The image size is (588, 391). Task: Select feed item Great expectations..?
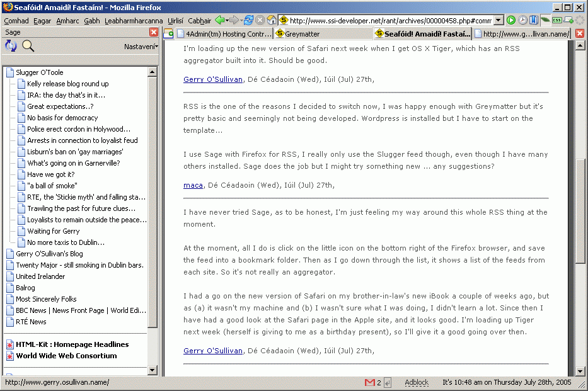pos(60,107)
